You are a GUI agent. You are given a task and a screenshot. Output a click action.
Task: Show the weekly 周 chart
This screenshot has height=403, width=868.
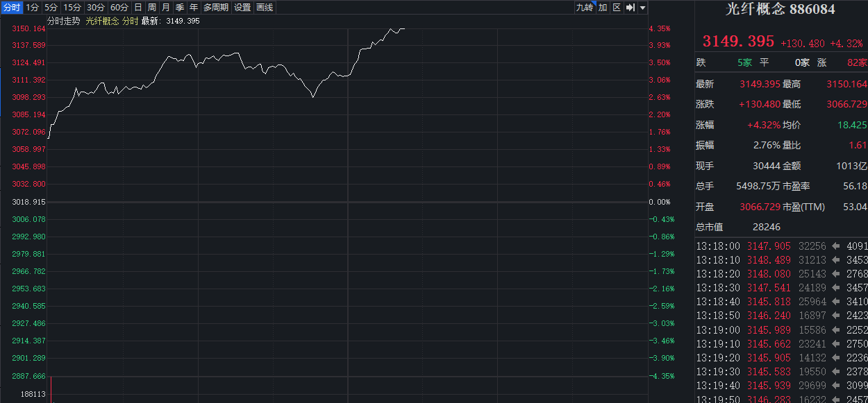(151, 8)
